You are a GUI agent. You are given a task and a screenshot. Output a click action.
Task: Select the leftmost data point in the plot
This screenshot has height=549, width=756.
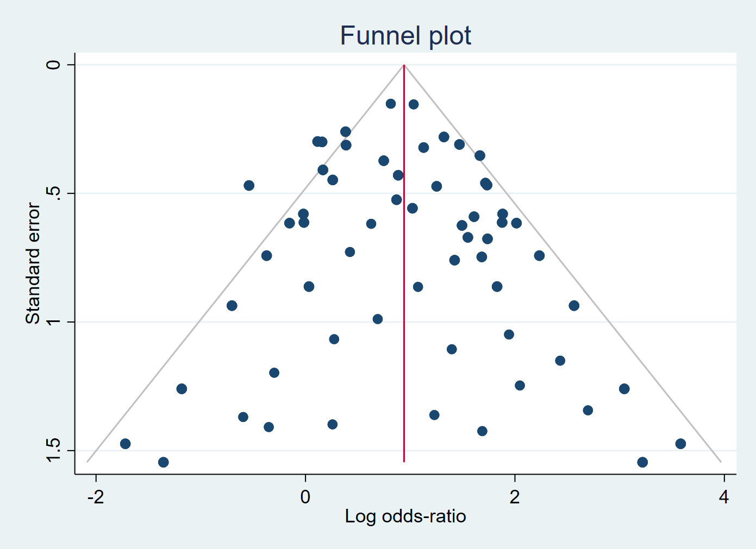click(126, 444)
